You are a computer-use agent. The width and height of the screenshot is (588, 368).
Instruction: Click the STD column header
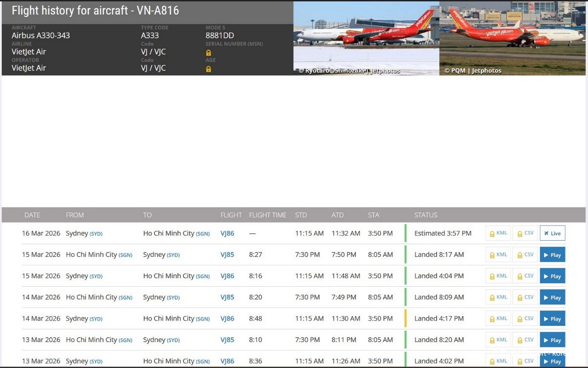tap(301, 215)
